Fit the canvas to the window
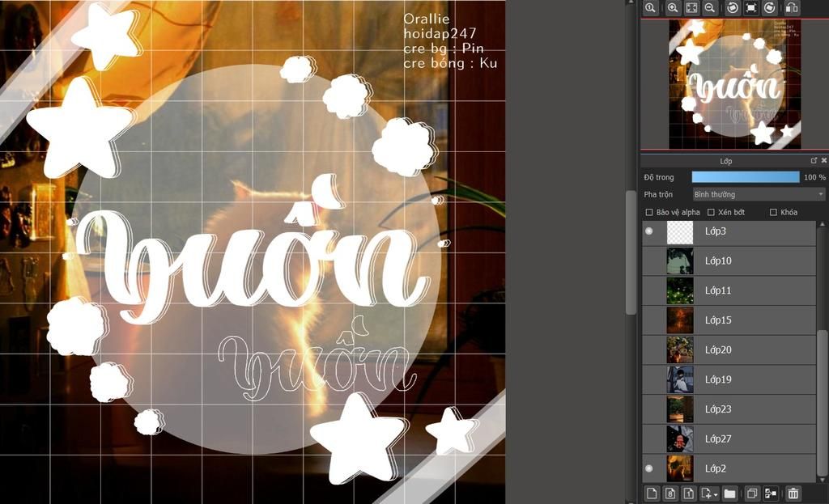The width and height of the screenshot is (829, 504). point(691,7)
